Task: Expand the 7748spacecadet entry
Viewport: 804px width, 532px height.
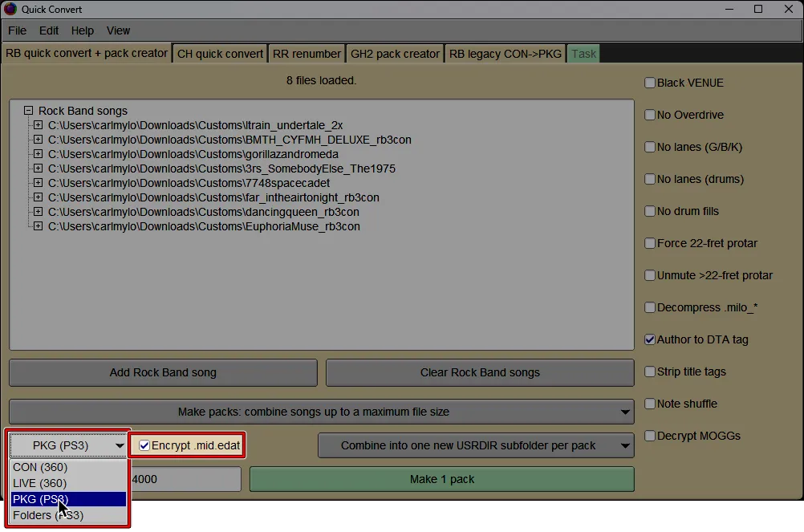Action: click(38, 182)
